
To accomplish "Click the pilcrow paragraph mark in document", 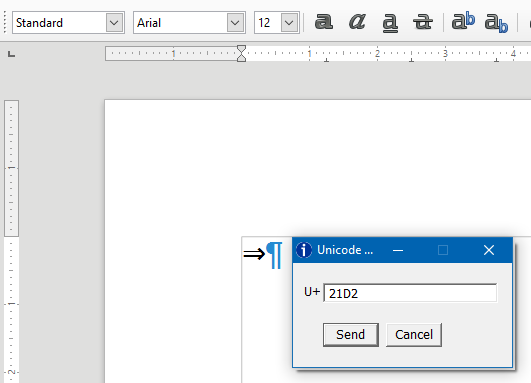I will tap(275, 255).
